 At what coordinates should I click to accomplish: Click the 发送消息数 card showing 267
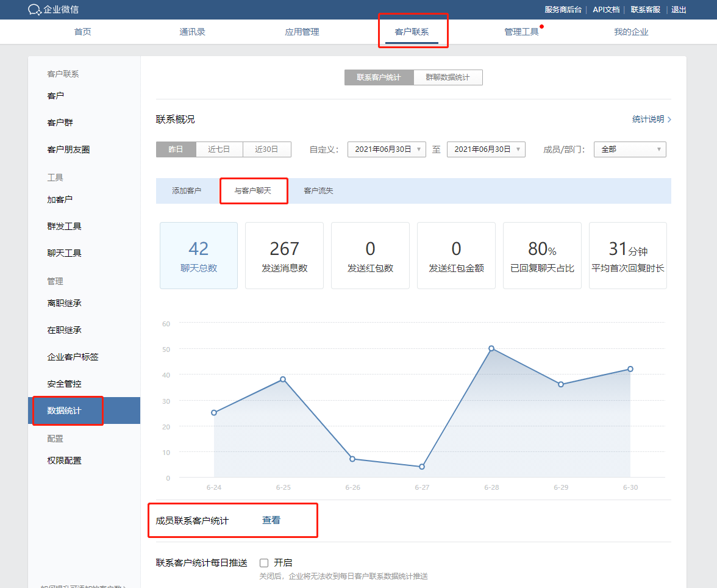tap(284, 255)
